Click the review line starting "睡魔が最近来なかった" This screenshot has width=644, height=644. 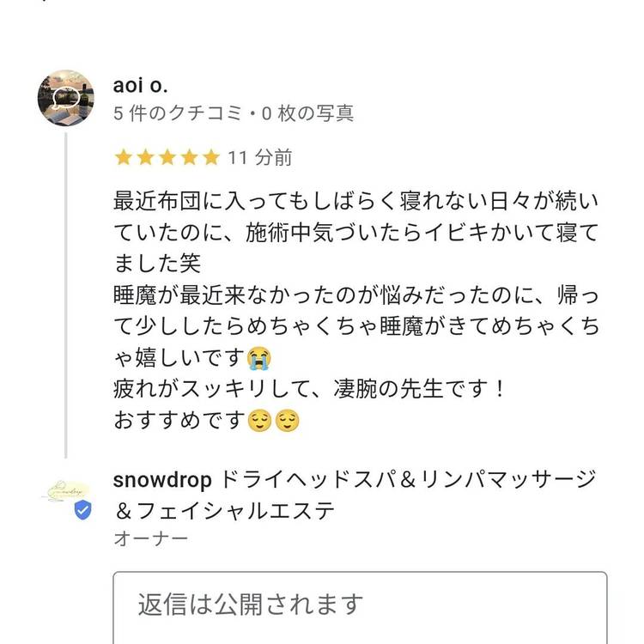click(356, 292)
